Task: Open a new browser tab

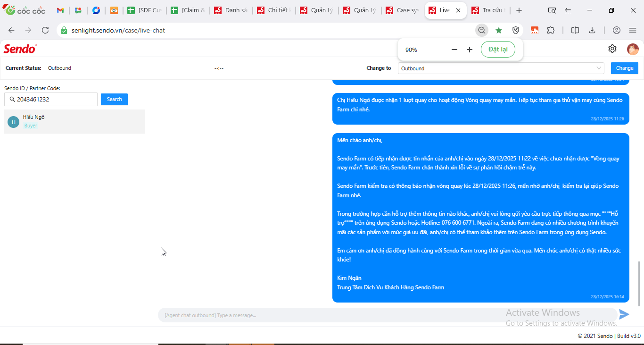Action: coord(519,10)
